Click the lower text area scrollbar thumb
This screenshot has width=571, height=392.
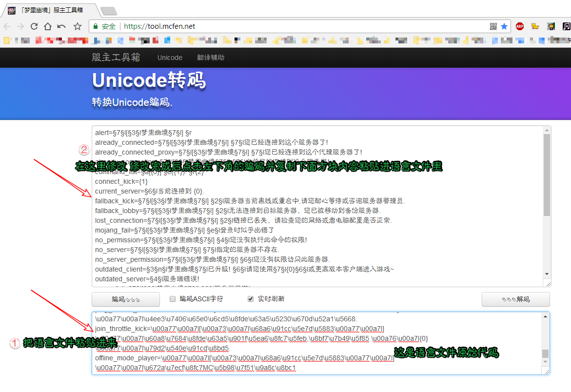pyautogui.click(x=545, y=354)
